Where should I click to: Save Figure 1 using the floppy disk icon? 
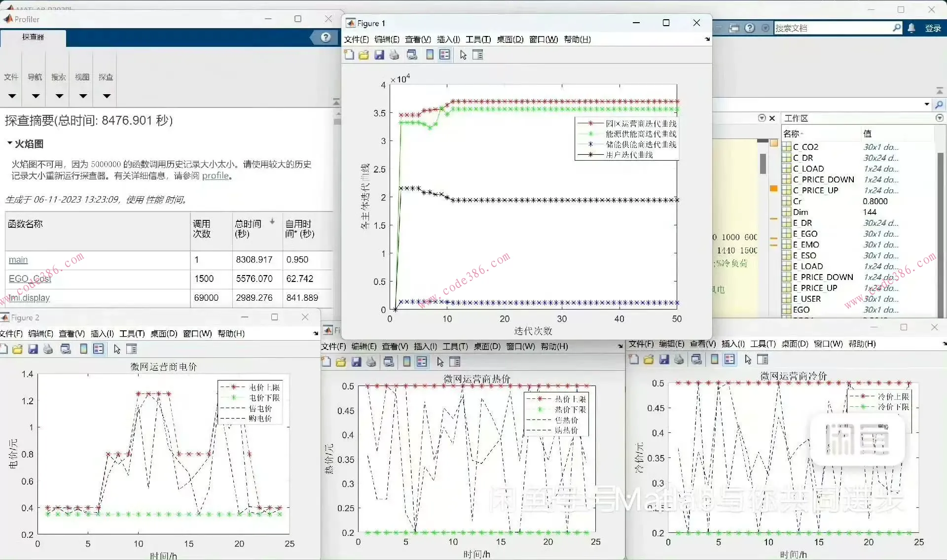point(379,55)
